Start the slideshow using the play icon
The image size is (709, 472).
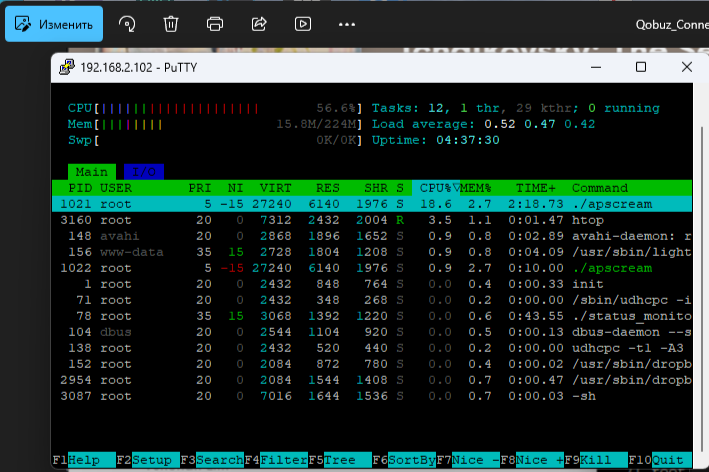click(302, 24)
